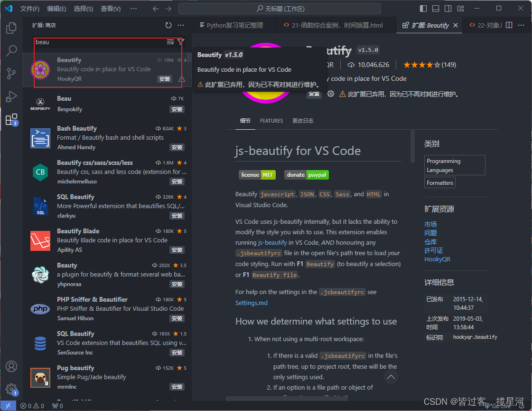Install Beautify Blade extension
The width and height of the screenshot is (532, 411).
click(177, 250)
